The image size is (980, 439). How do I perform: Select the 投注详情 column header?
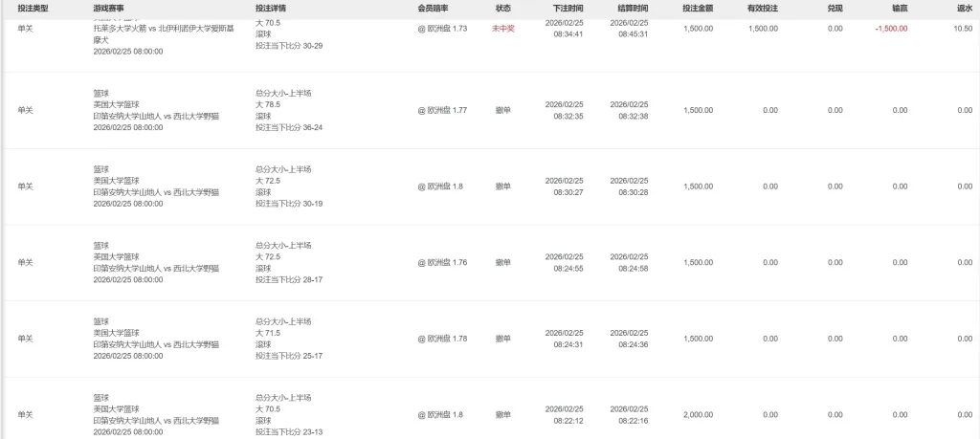pos(271,7)
